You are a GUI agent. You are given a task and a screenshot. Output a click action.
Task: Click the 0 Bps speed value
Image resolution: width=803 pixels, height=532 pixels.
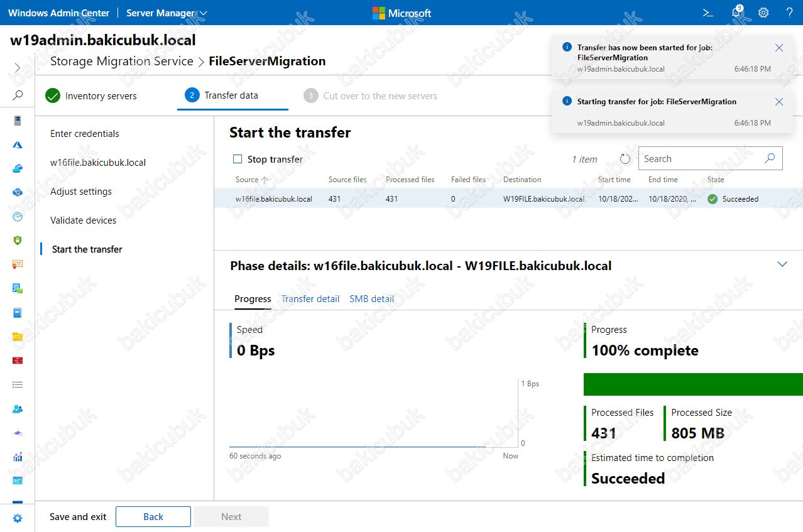[x=256, y=350]
